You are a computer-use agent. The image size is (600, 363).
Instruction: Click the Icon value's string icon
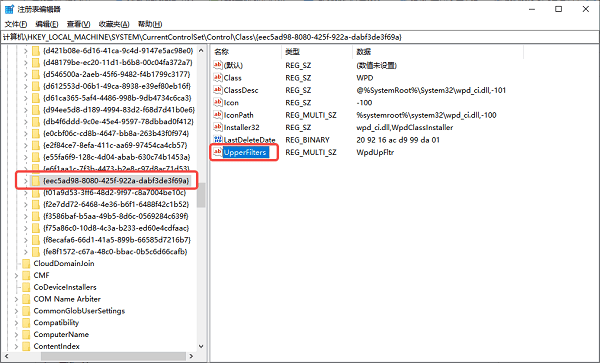pos(218,103)
